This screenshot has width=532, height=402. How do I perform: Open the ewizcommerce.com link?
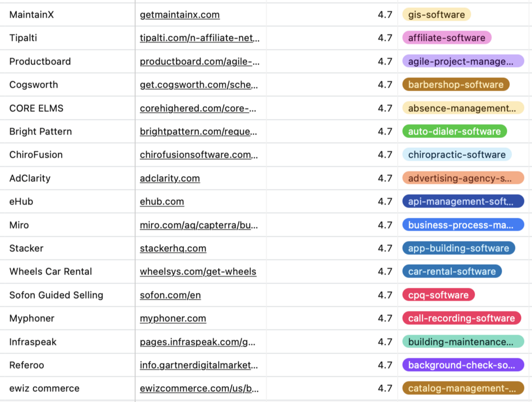[x=199, y=388]
